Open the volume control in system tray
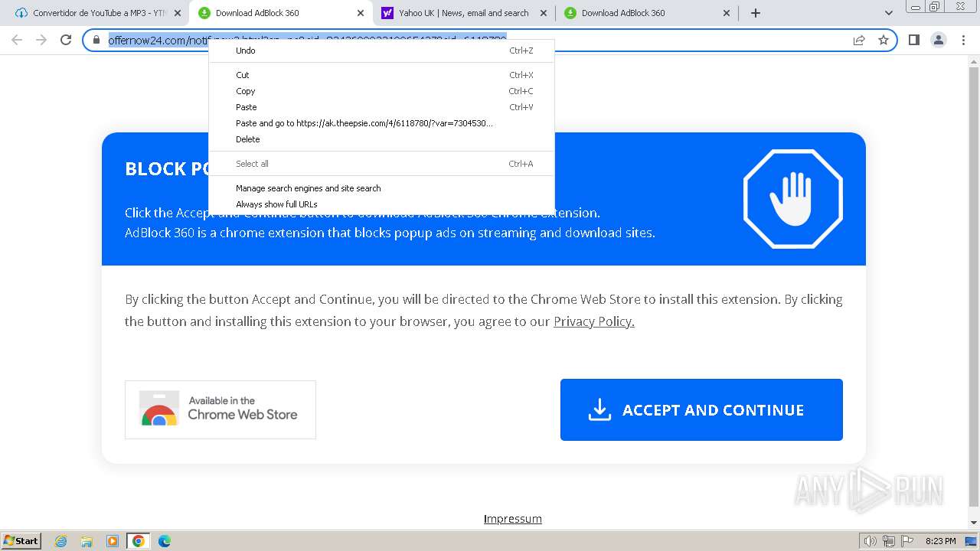Image resolution: width=980 pixels, height=551 pixels. [871, 541]
